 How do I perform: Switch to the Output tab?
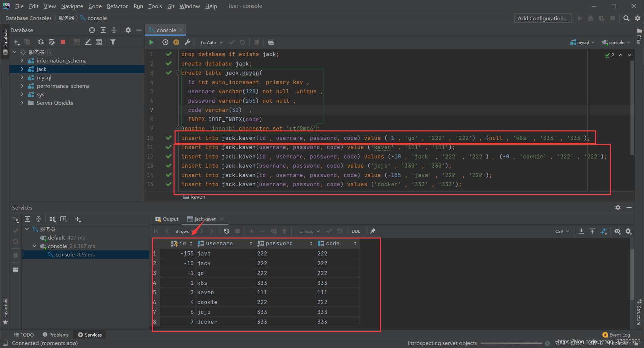coord(167,219)
